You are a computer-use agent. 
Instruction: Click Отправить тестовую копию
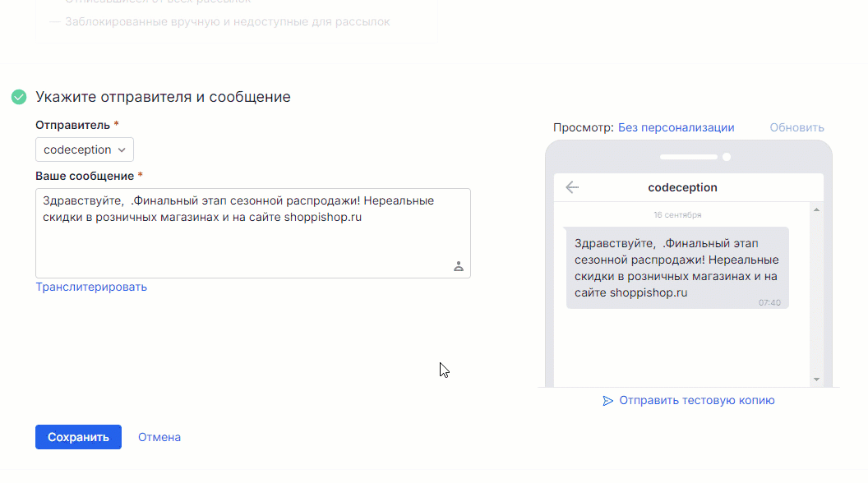coord(696,400)
